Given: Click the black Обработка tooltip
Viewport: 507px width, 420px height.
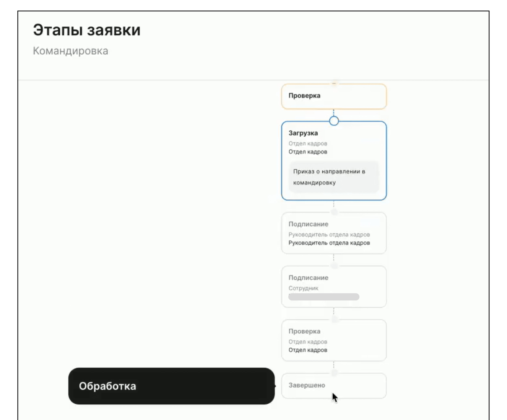Looking at the screenshot, I should (x=171, y=386).
